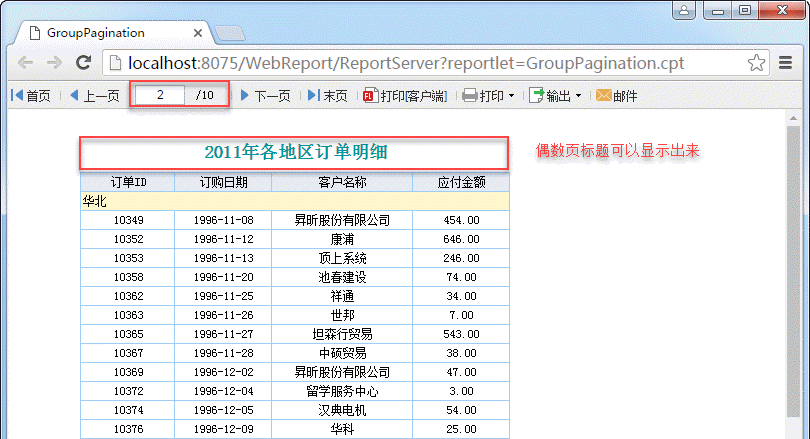
Task: Click order ID 10352 cell
Action: click(x=128, y=240)
